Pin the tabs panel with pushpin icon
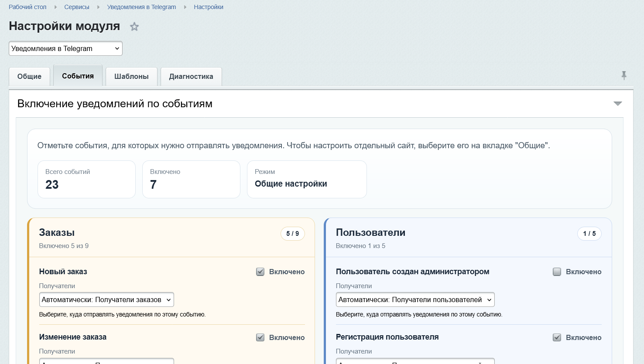644x364 pixels. pyautogui.click(x=624, y=75)
